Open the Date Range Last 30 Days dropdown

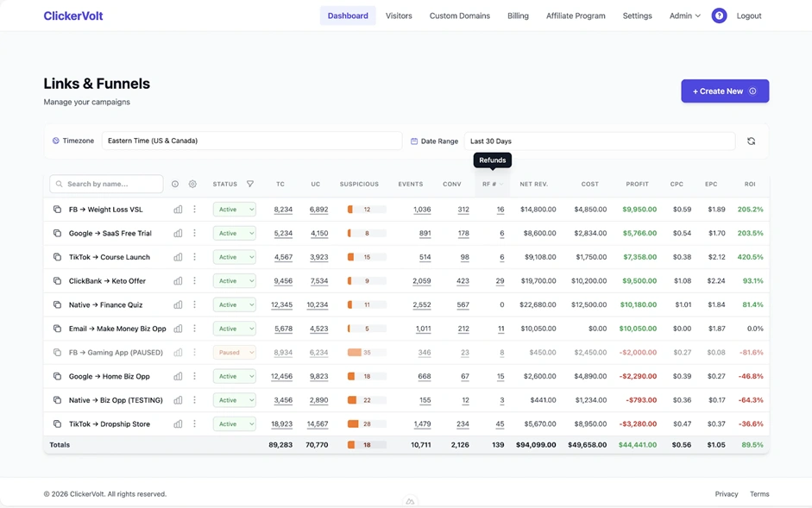click(x=599, y=141)
